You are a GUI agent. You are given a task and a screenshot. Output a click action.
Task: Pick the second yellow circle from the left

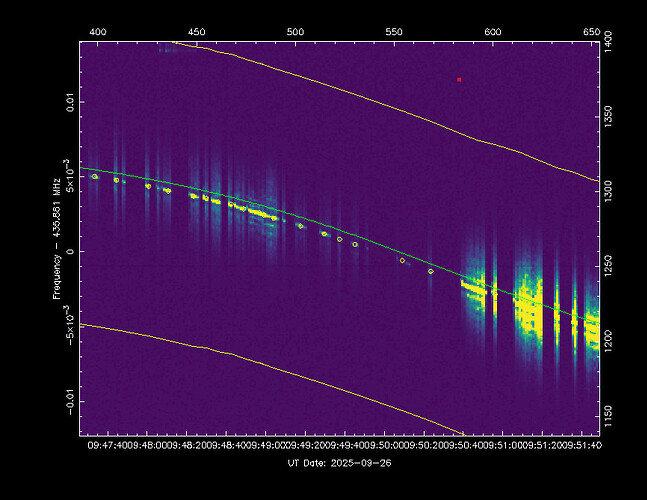point(116,180)
